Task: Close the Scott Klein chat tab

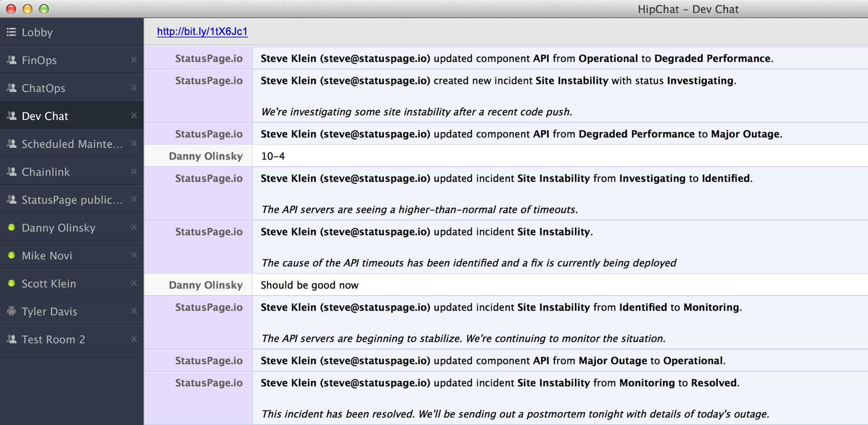Action: point(134,283)
